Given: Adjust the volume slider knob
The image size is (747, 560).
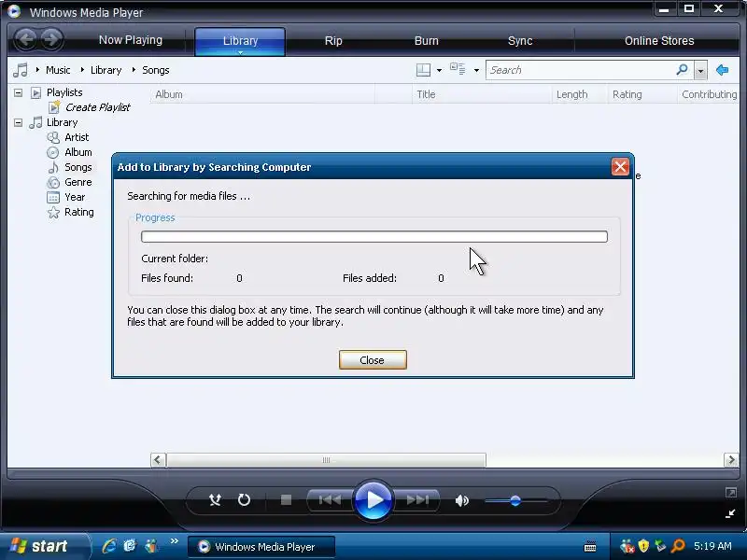Looking at the screenshot, I should tap(515, 500).
